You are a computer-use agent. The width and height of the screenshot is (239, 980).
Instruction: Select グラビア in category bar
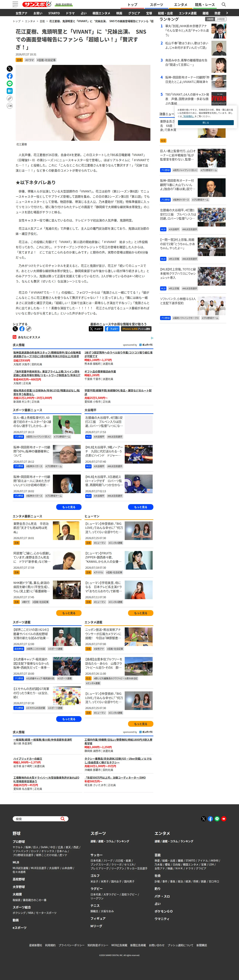[x=134, y=13]
